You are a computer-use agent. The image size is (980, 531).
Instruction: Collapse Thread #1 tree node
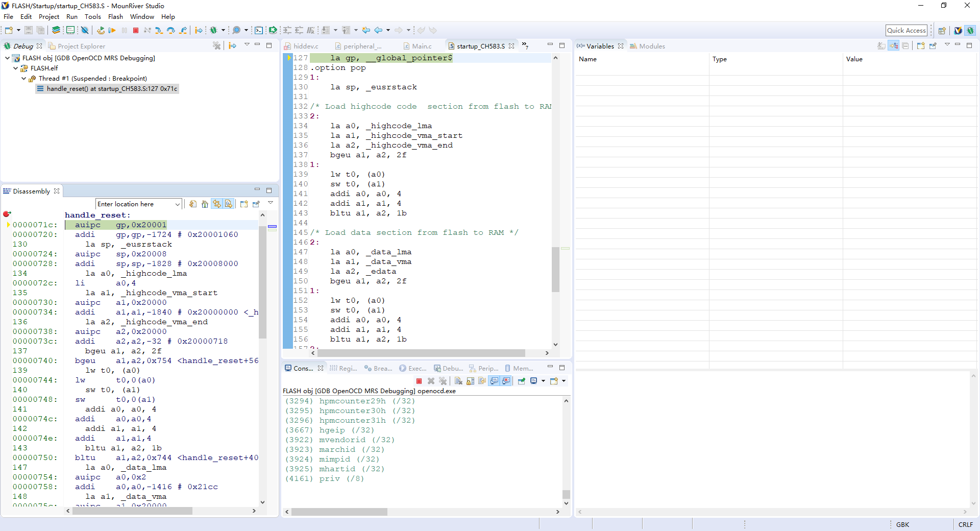coord(23,78)
